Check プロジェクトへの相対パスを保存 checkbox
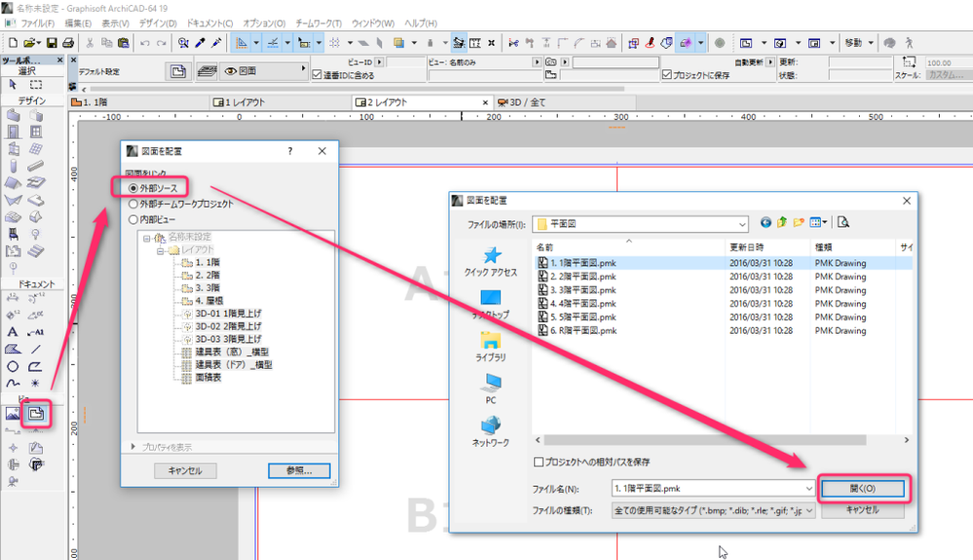This screenshot has width=973, height=560. (539, 462)
